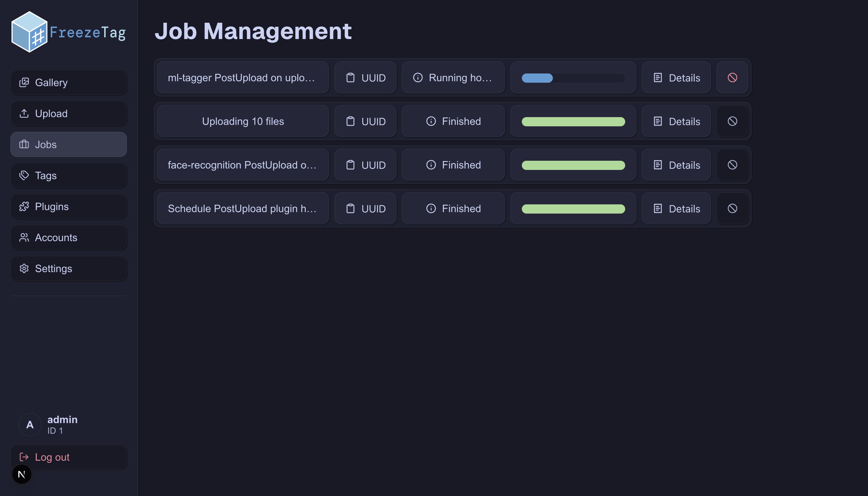This screenshot has width=868, height=496.
Task: Open Settings via the gear icon
Action: [x=24, y=268]
